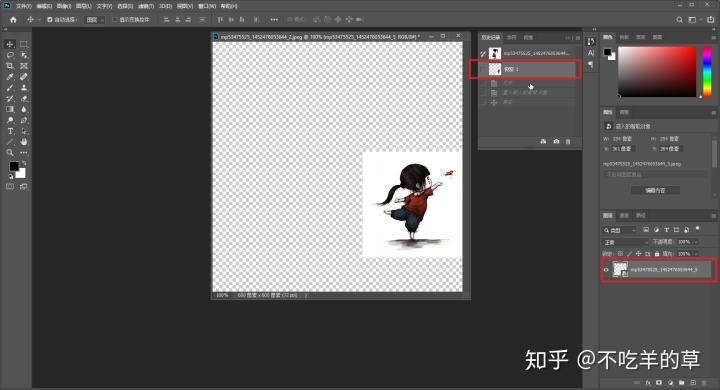Add a layer style with fx icon
720x390 pixels.
click(648, 383)
